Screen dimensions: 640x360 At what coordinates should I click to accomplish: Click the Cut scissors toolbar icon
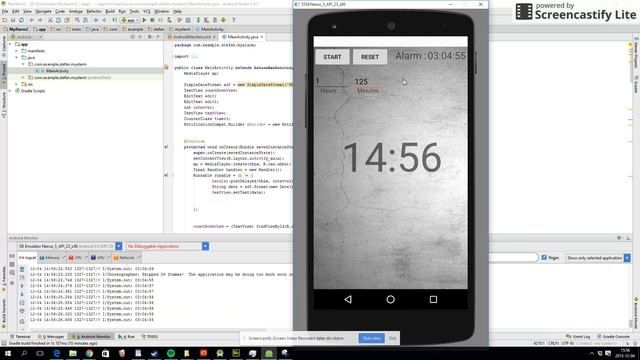click(x=50, y=20)
